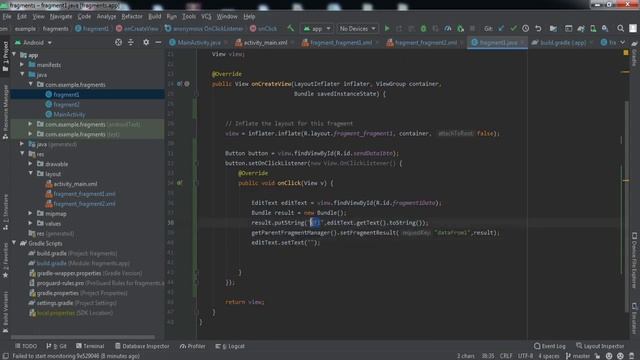Click the Make Project hammer icon
The image size is (640, 360).
pos(291,29)
